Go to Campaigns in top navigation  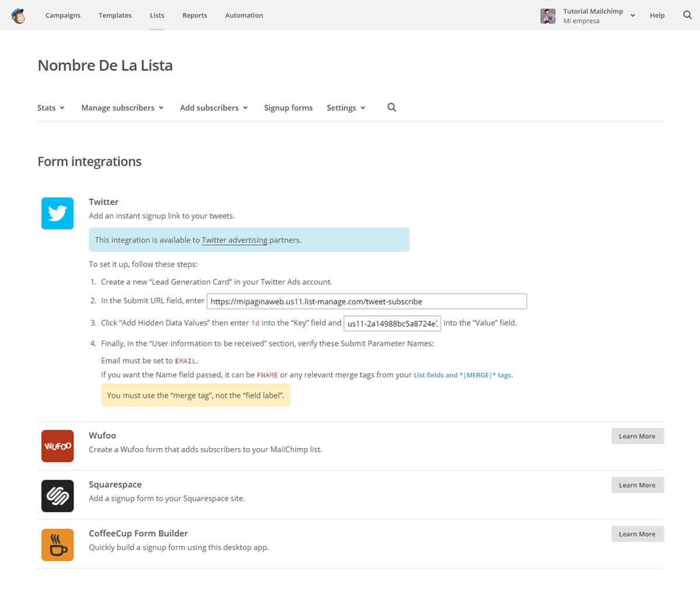63,15
